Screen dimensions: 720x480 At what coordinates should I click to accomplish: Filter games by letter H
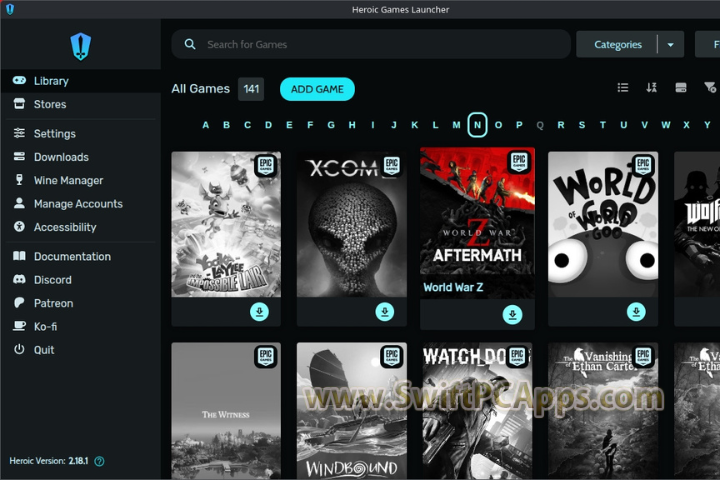[x=352, y=125]
